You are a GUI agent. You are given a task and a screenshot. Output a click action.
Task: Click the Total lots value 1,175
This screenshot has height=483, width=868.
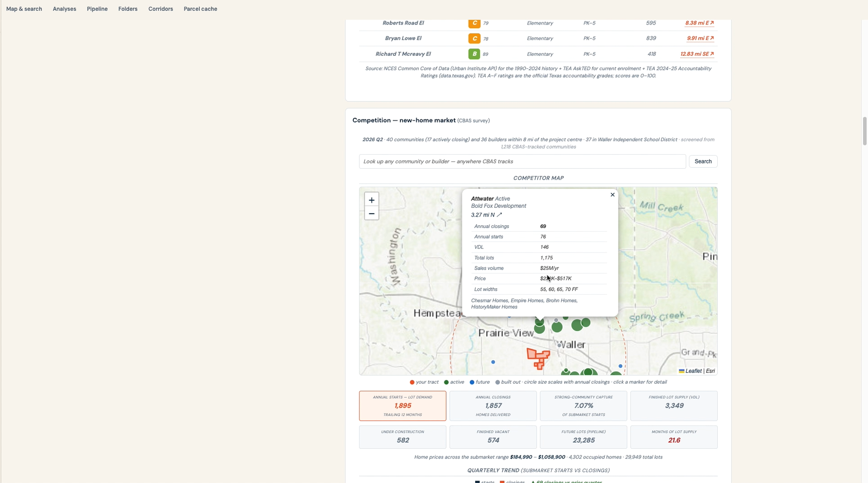pos(546,258)
